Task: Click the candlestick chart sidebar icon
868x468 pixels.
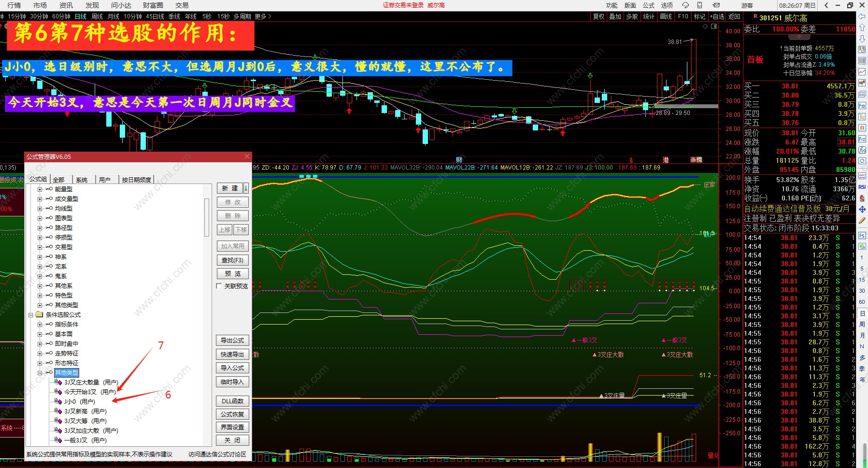Action: pos(862,83)
